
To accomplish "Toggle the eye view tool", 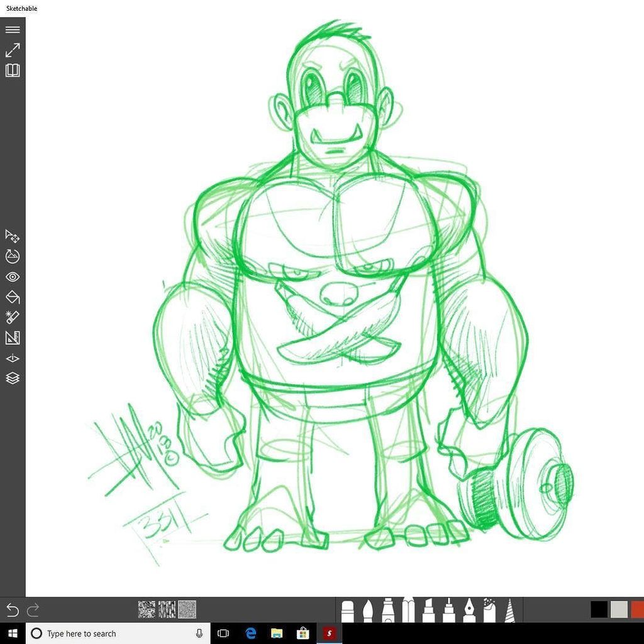I will 13,277.
